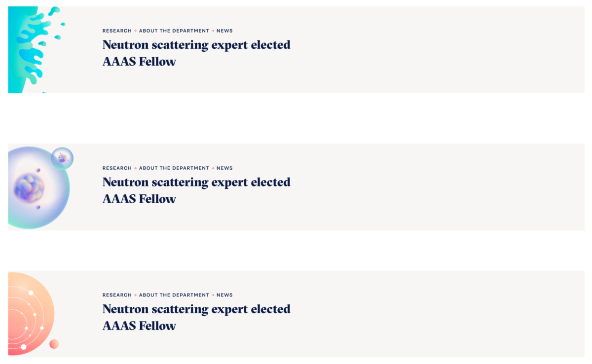Viewport: 592px width, 364px height.
Task: Open About the Department in orange orbit banner
Action: [174, 295]
